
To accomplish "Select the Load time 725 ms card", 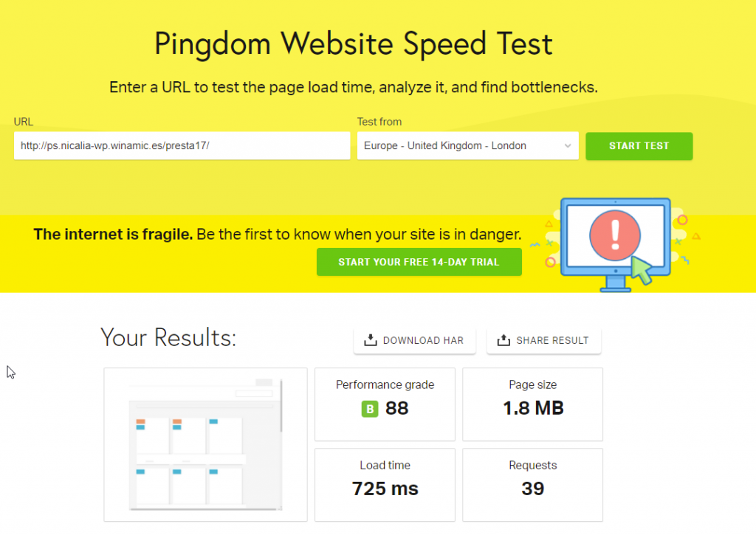I will pyautogui.click(x=385, y=485).
